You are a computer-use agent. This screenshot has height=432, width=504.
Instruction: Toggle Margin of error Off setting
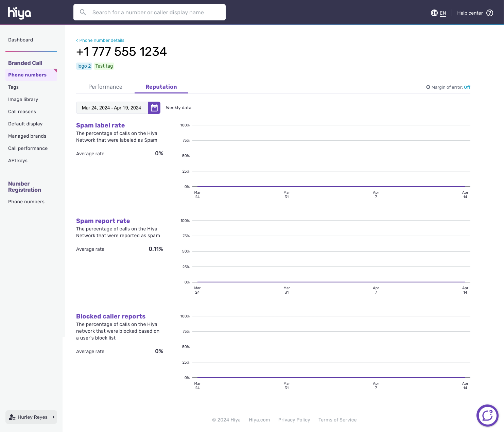pyautogui.click(x=467, y=87)
